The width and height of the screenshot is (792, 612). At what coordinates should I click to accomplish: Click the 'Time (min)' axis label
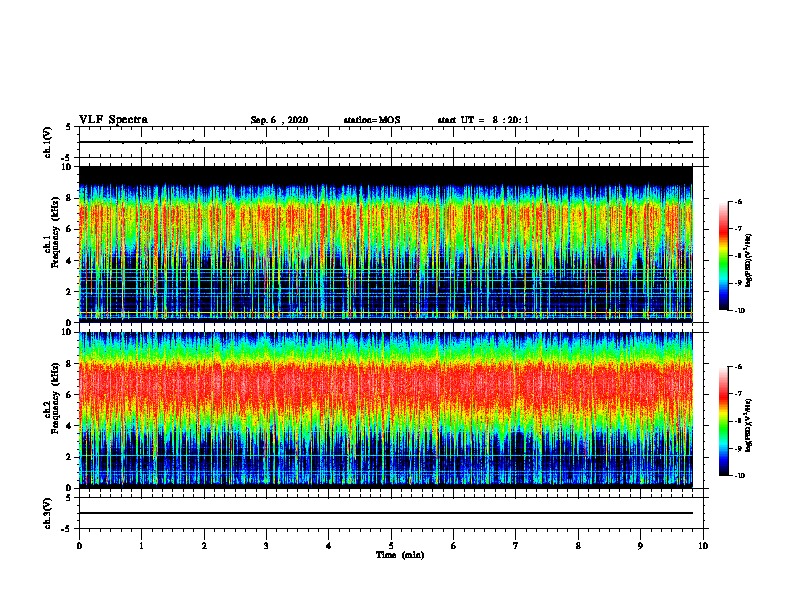tap(400, 555)
